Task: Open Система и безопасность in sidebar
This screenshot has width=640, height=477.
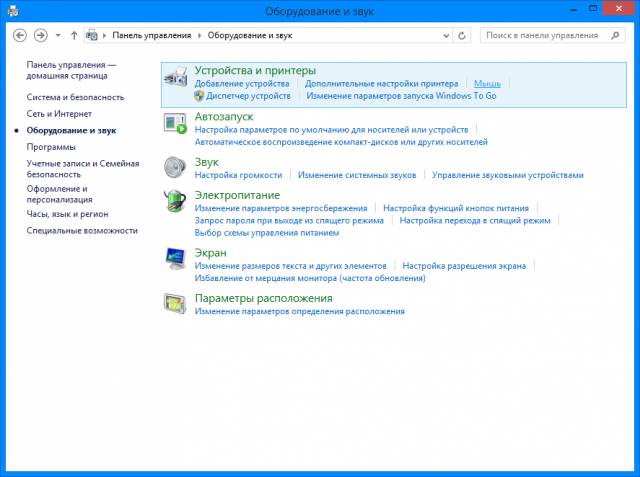Action: 76,97
